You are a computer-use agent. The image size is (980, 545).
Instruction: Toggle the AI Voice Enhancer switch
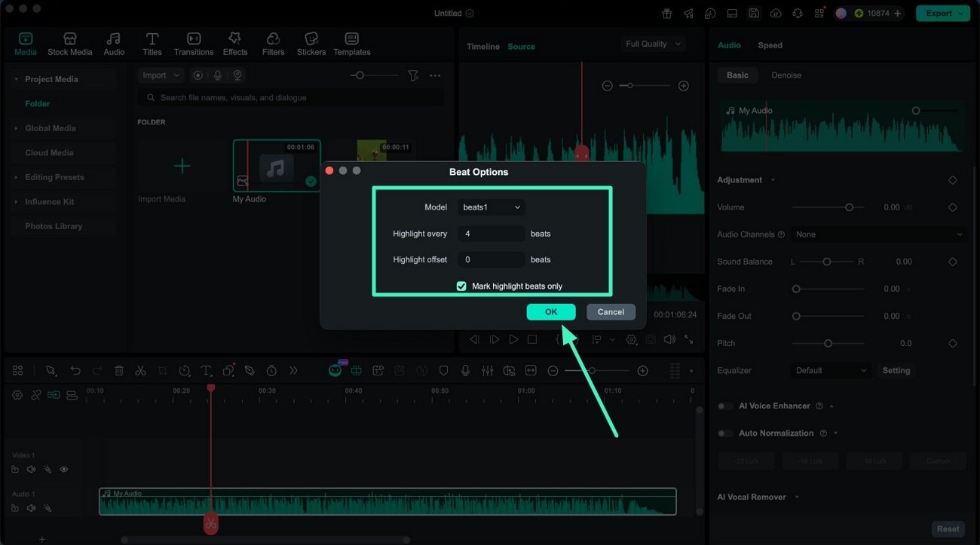point(725,406)
